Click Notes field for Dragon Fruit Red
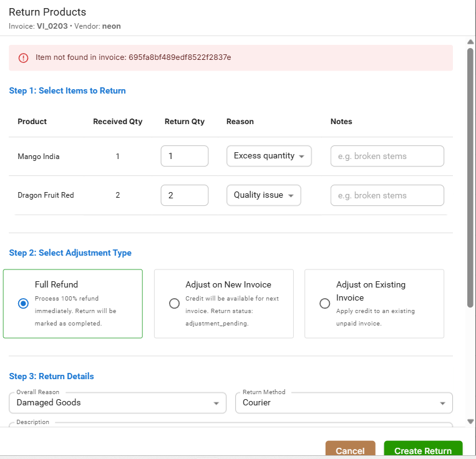 (387, 195)
